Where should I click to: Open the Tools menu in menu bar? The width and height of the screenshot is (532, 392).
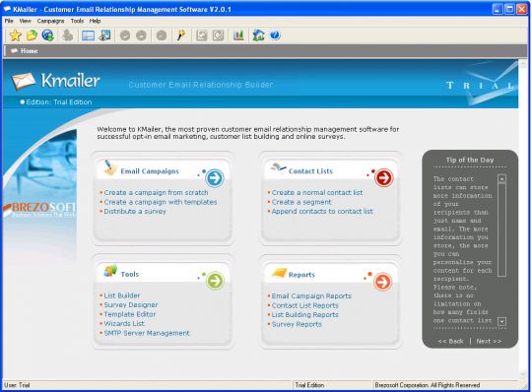77,21
